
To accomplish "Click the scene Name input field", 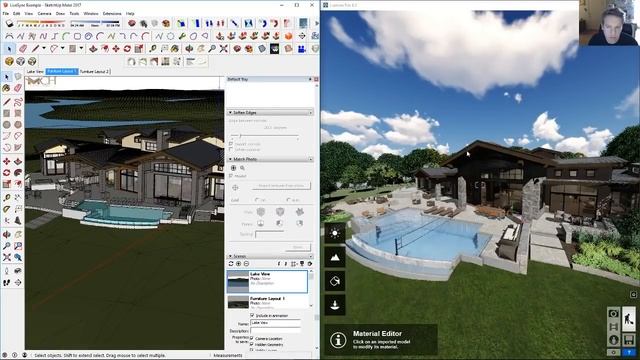I will click(x=275, y=323).
